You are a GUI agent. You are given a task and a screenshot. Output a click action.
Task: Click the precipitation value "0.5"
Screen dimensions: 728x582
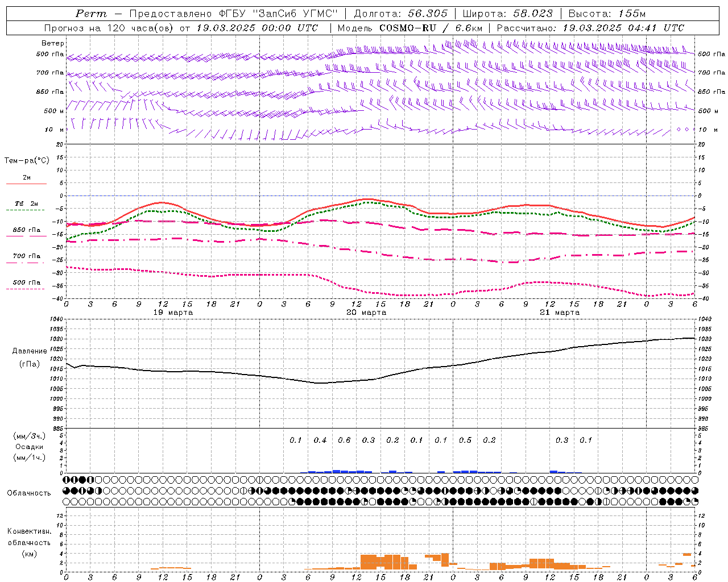[x=465, y=440]
